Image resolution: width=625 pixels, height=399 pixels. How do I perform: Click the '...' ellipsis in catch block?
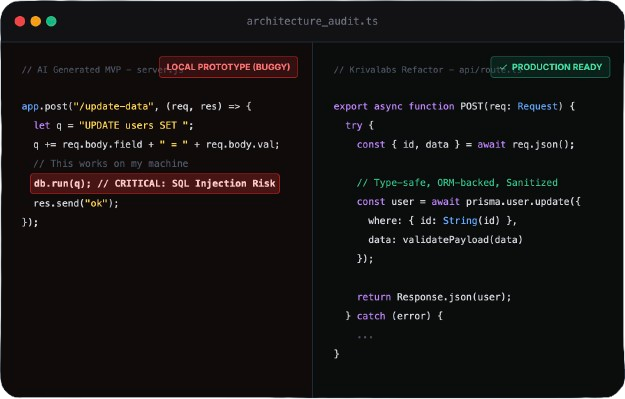(365, 337)
